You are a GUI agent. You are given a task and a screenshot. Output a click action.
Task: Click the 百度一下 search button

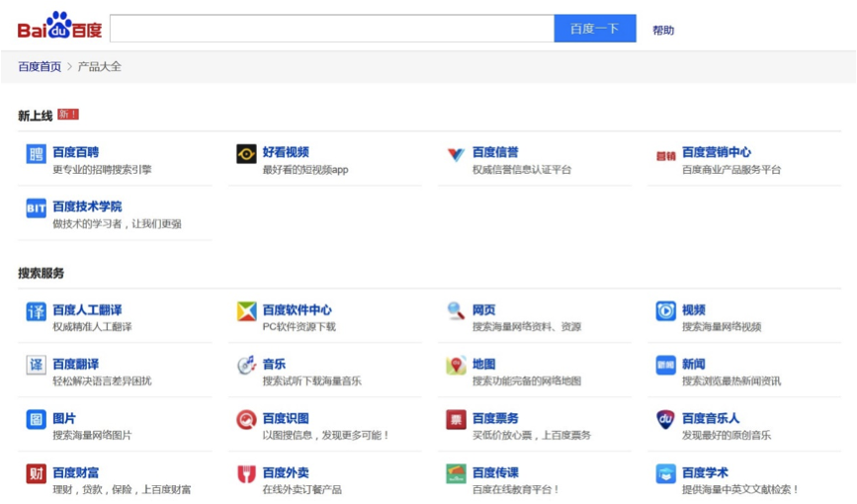click(x=595, y=29)
